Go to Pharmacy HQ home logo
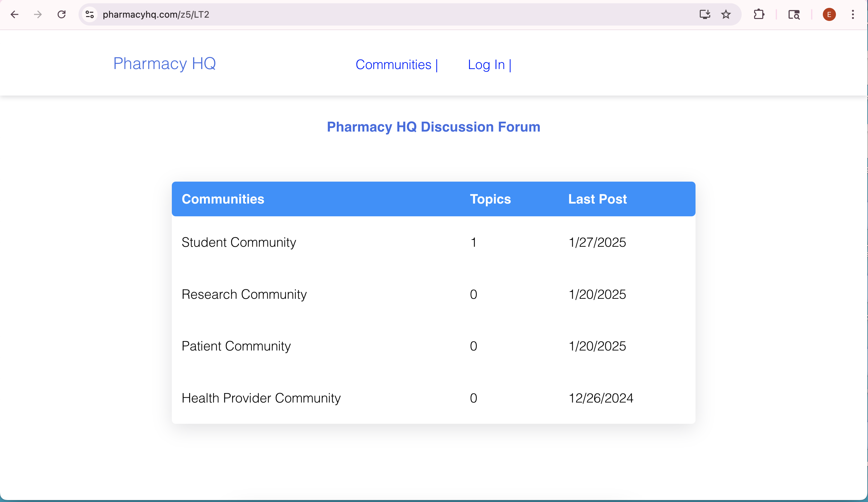Screen dimensions: 868x502 click(165, 64)
